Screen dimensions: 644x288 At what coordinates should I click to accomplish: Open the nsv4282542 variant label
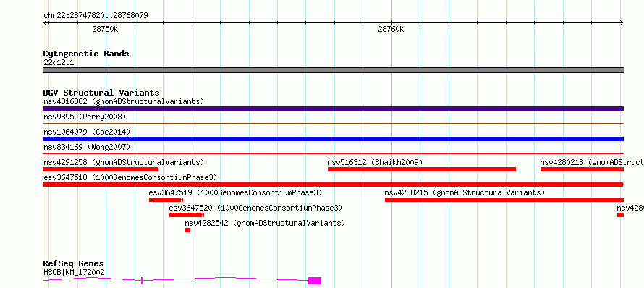[265, 223]
